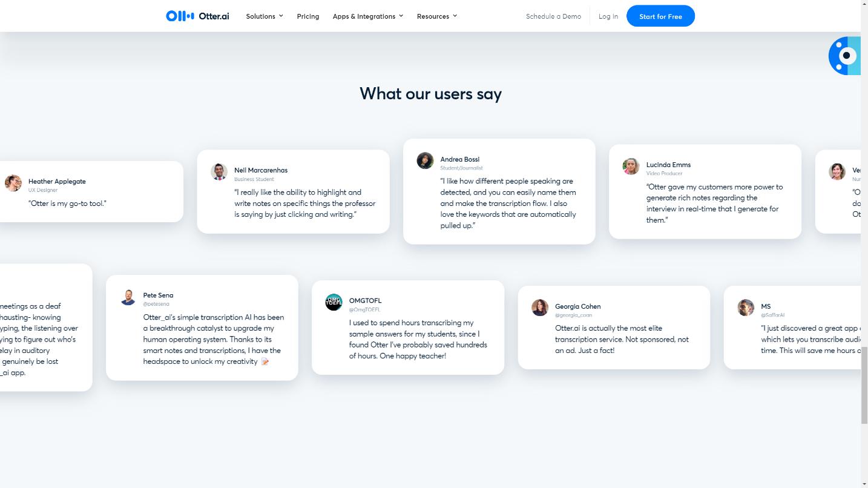Click the emoji in Pete Sena's testimonial
This screenshot has height=488, width=868.
coord(265,361)
